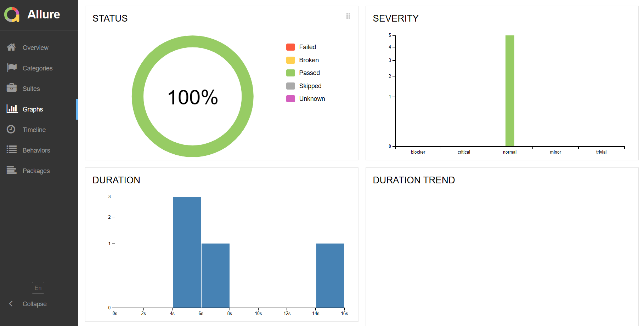The image size is (644, 326).
Task: Click the critical severity axis label
Action: click(464, 152)
